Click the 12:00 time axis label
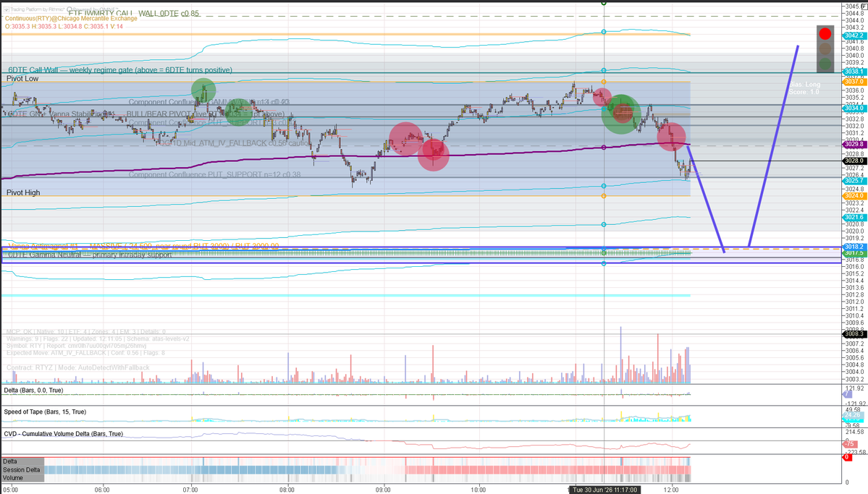868x494 pixels. pos(671,490)
